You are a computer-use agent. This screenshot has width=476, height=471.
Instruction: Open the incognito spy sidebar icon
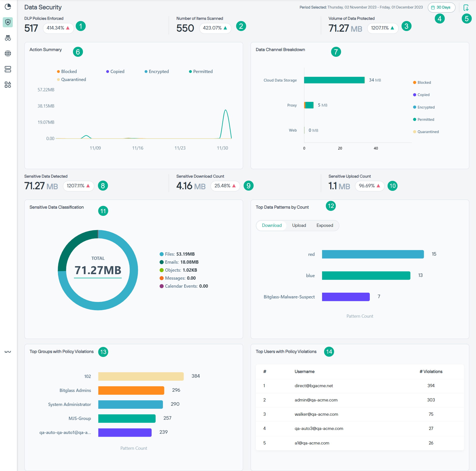pos(8,38)
